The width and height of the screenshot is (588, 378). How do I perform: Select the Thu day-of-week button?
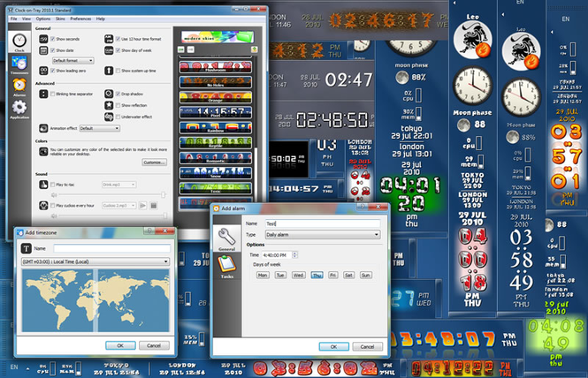pyautogui.click(x=317, y=275)
